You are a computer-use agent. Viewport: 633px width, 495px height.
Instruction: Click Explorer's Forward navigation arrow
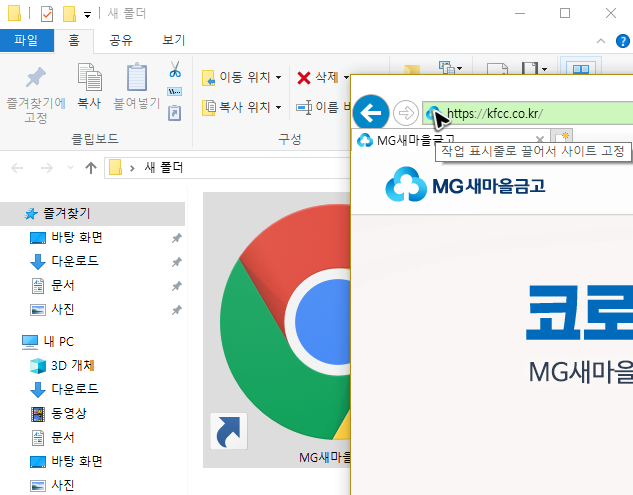(47, 168)
